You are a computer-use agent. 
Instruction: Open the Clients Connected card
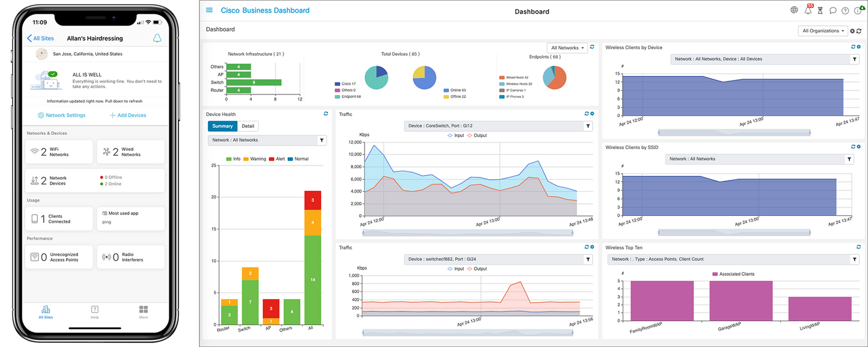tap(59, 219)
